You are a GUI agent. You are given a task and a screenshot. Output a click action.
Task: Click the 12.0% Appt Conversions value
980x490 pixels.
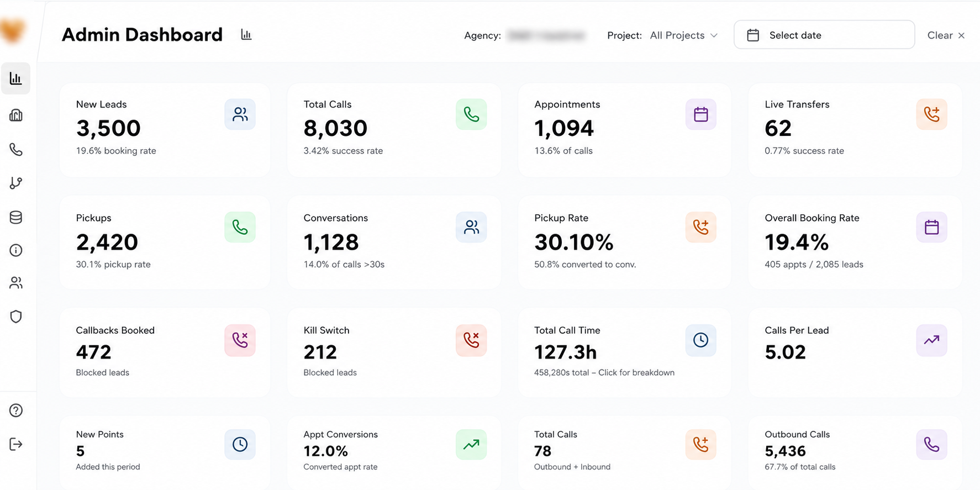(325, 451)
